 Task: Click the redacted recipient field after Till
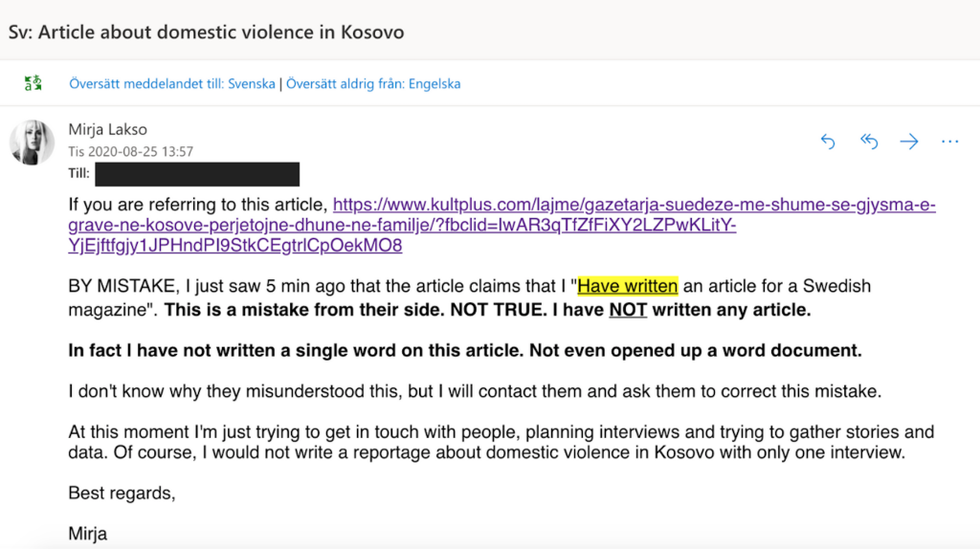(x=197, y=174)
